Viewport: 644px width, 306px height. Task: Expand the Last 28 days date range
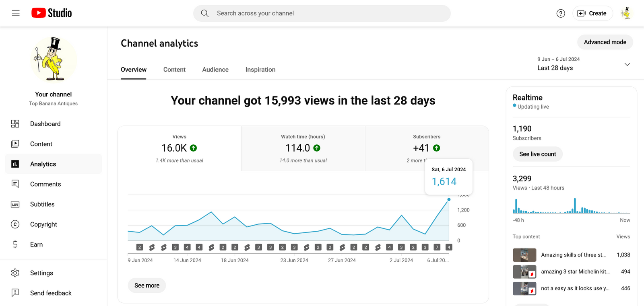583,64
